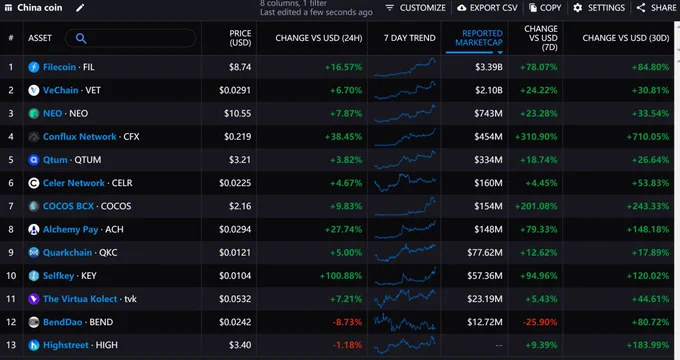The image size is (680, 360).
Task: Click the $77.62M marketcap cell
Action: (485, 252)
